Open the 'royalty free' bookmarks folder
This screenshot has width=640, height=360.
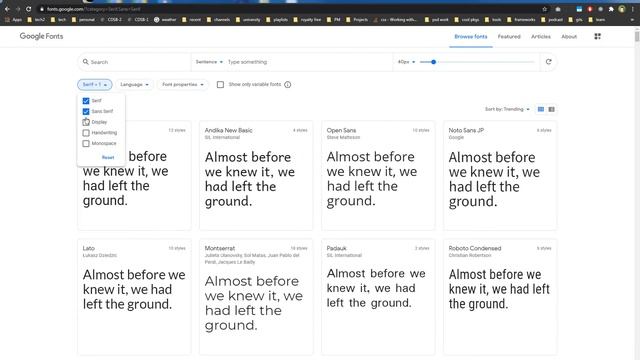pos(307,20)
